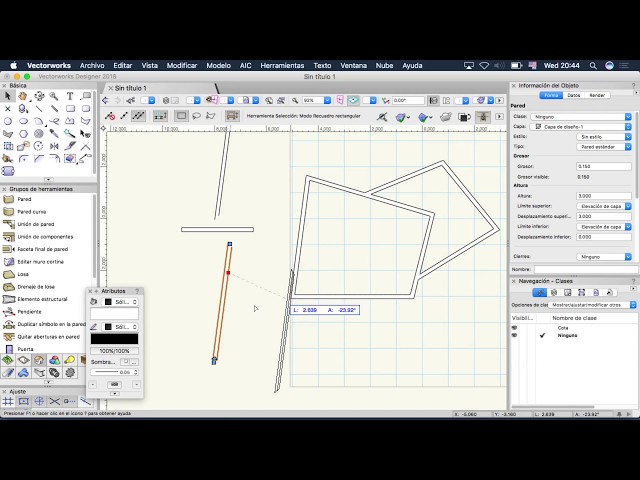Select the Mirror tool
Screen dimensions: 640x480
coord(54,146)
